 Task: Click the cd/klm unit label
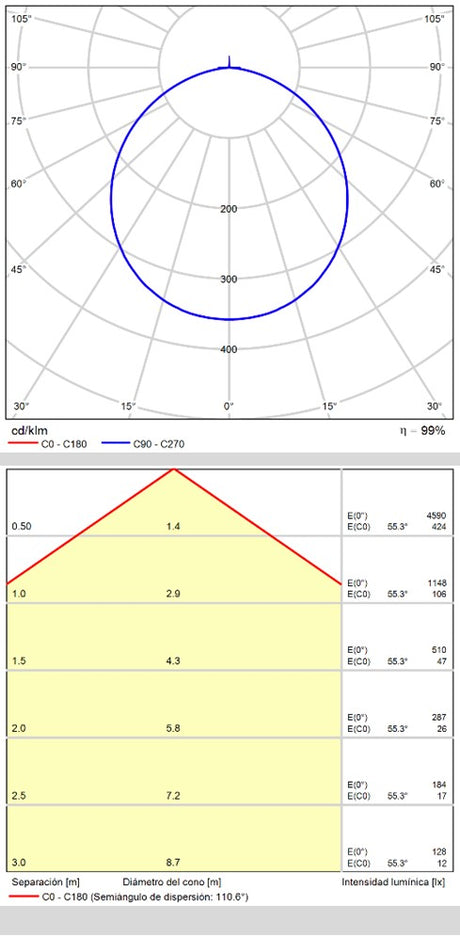click(x=27, y=430)
